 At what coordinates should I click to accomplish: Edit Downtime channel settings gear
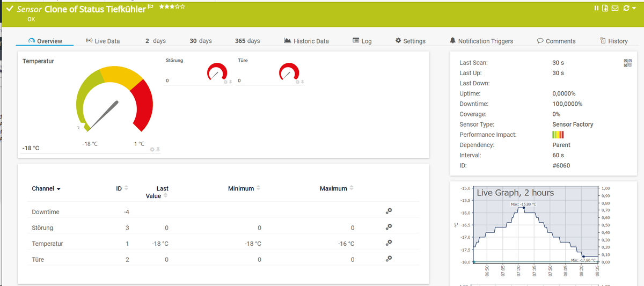389,211
